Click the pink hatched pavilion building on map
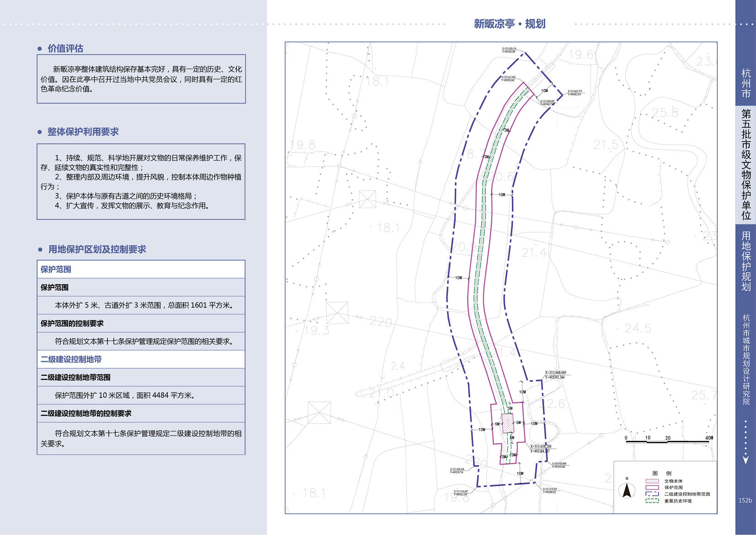The image size is (756, 535). coord(507,423)
